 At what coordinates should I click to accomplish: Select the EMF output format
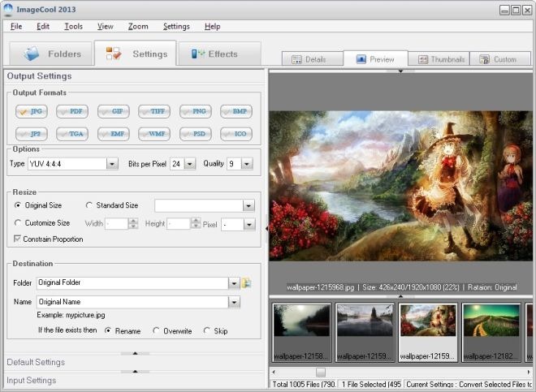coord(114,134)
